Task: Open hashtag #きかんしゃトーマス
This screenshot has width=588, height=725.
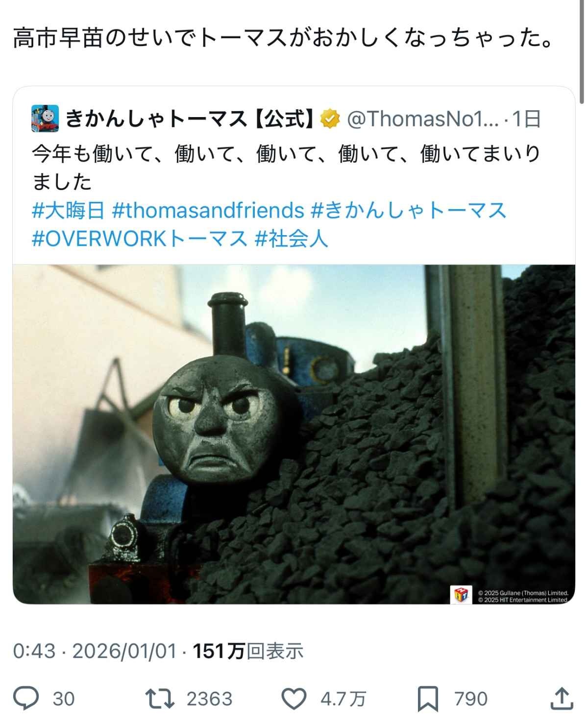Action: pyautogui.click(x=409, y=210)
